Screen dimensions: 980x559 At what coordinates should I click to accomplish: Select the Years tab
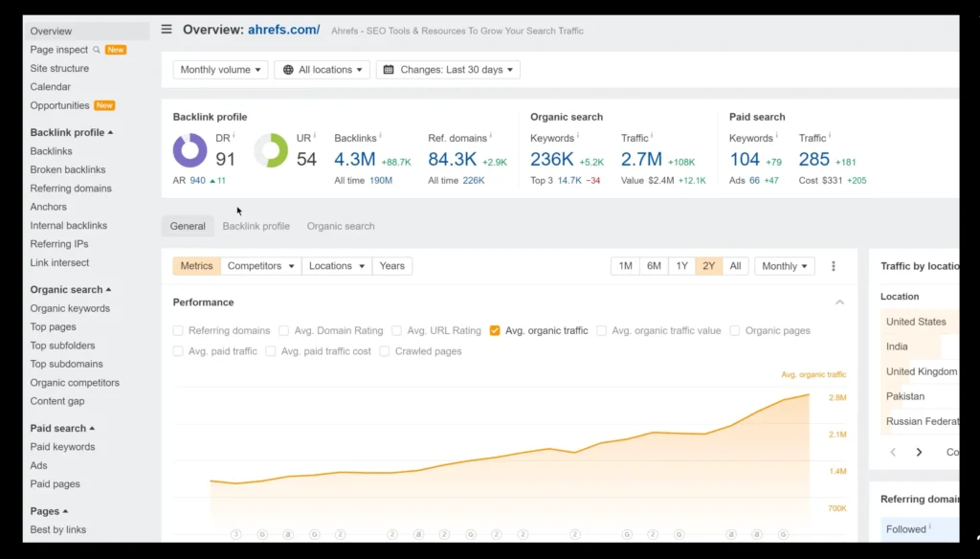click(x=391, y=266)
